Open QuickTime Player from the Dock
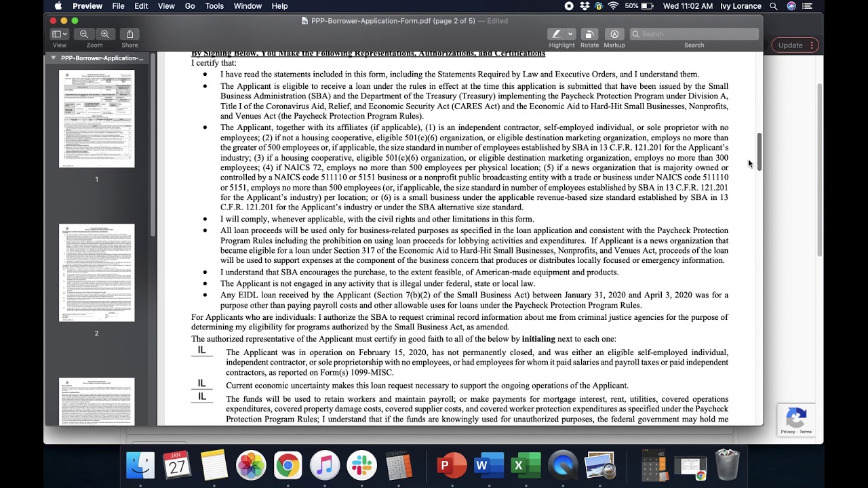 pyautogui.click(x=563, y=466)
